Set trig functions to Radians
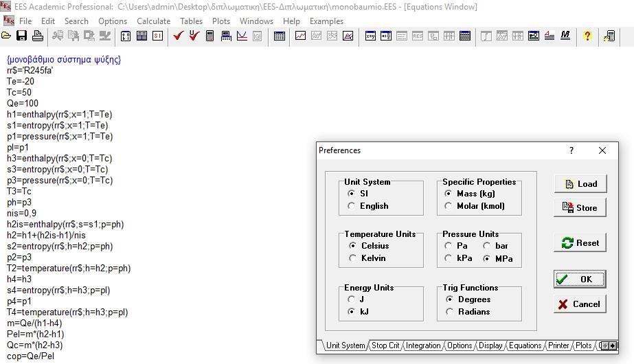The height and width of the screenshot is (364, 634). pos(468,311)
